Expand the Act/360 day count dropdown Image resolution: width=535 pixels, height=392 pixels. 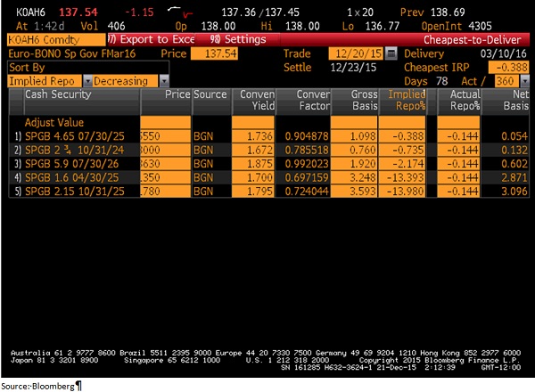coord(527,81)
